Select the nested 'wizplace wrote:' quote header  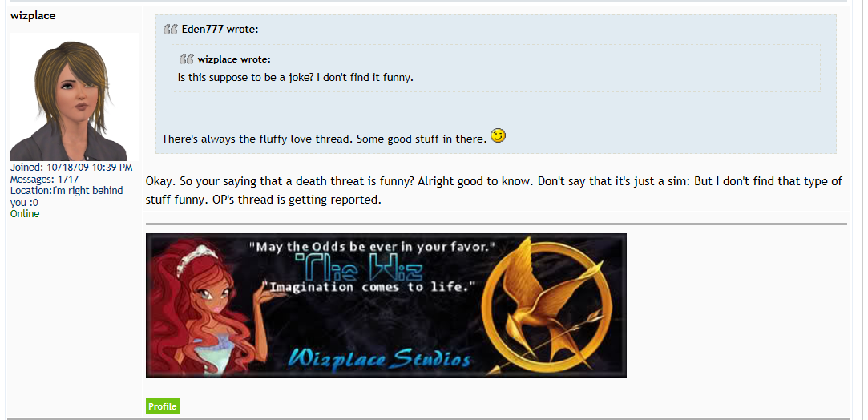click(x=234, y=59)
